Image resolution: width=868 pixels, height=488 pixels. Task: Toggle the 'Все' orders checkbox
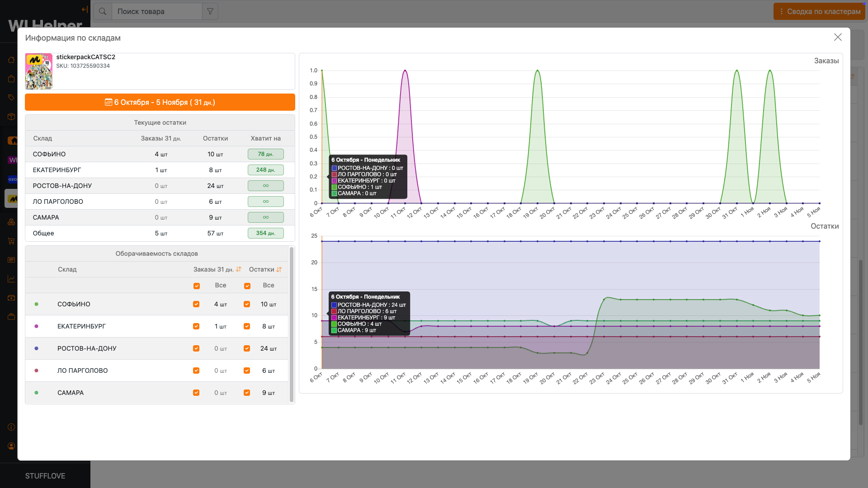point(196,286)
